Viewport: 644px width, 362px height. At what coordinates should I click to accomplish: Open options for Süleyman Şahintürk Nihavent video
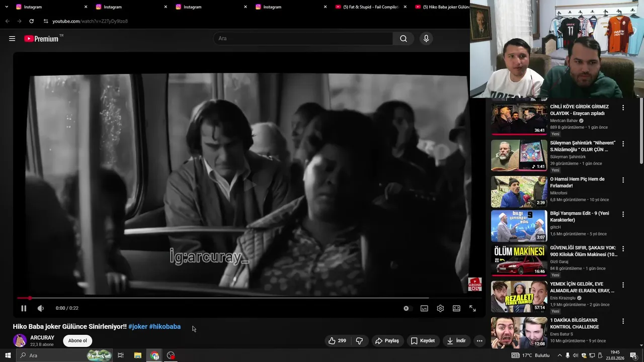coord(623,144)
